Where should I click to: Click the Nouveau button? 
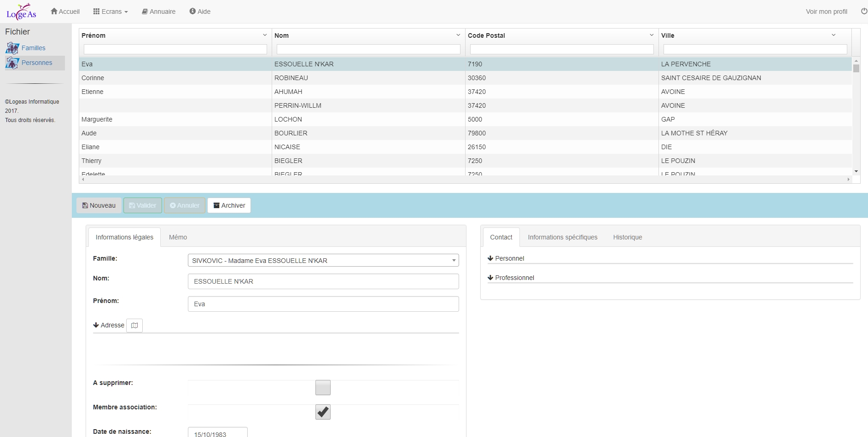pos(99,205)
